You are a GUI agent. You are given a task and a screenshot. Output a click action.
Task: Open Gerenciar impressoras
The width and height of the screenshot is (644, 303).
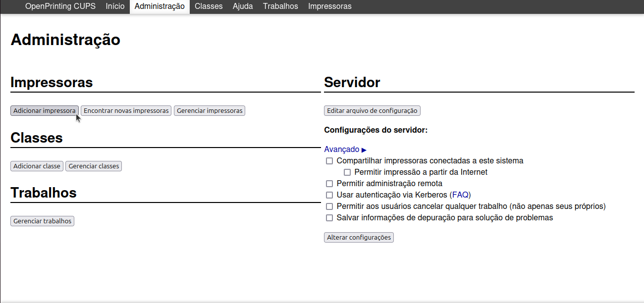[210, 111]
